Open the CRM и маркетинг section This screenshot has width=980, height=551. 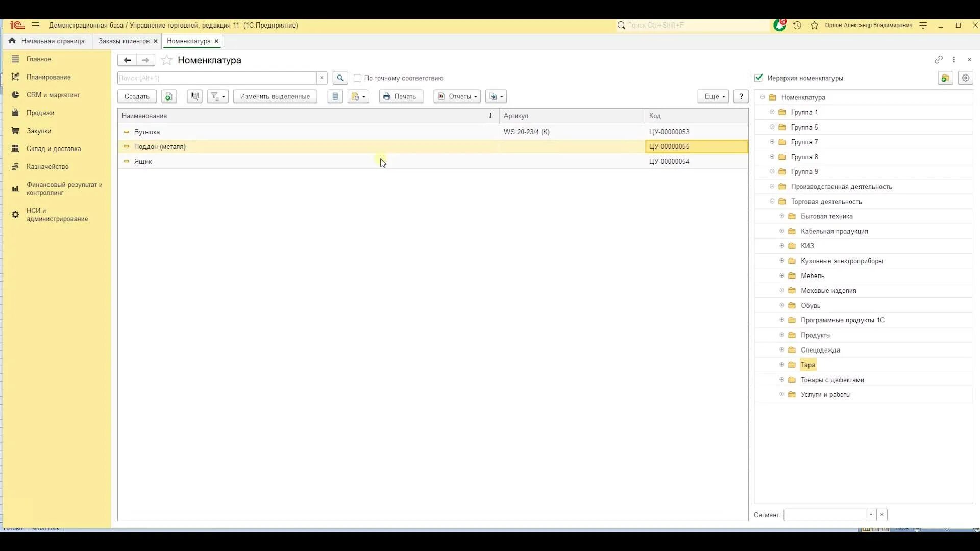click(53, 95)
